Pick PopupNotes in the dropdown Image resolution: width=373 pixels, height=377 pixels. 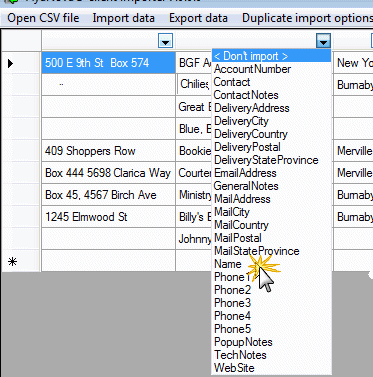[271, 342]
